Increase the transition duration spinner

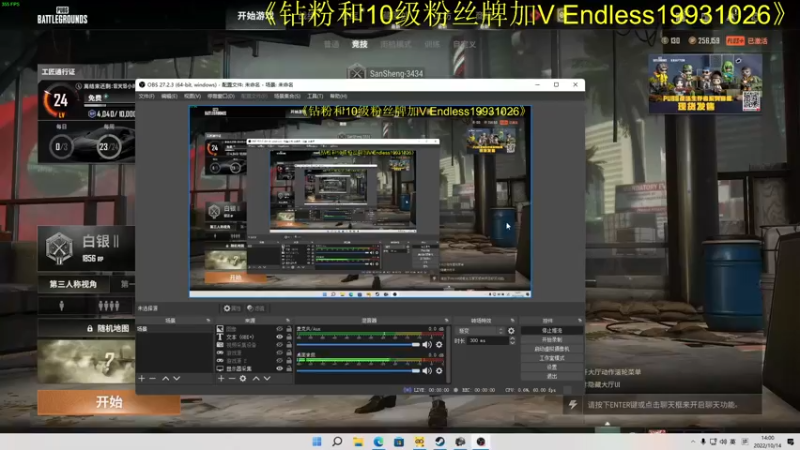tap(512, 338)
